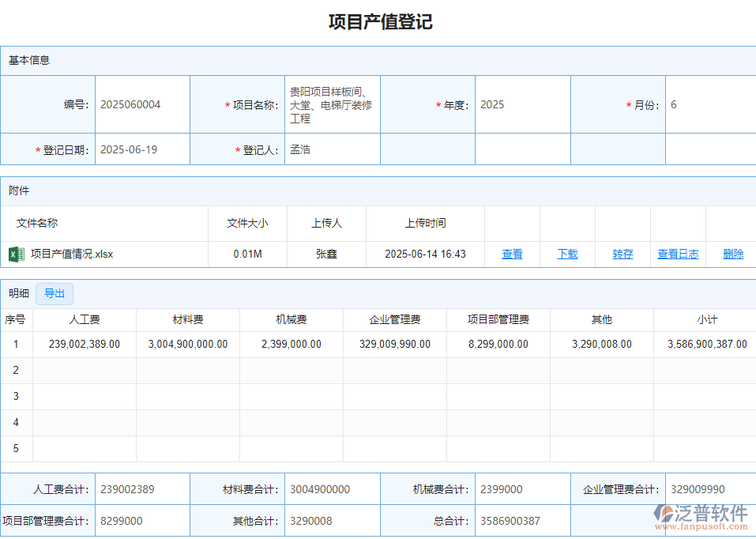Click the Excel file icon beside 项目产值情况.xlsx
Viewport: 756px width, 539px height.
tap(17, 254)
